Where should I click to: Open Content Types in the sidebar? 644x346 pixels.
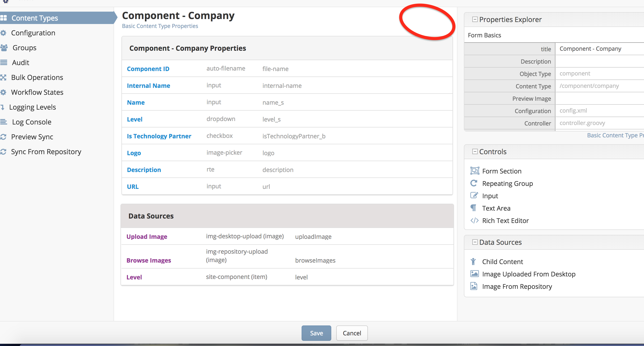point(57,18)
